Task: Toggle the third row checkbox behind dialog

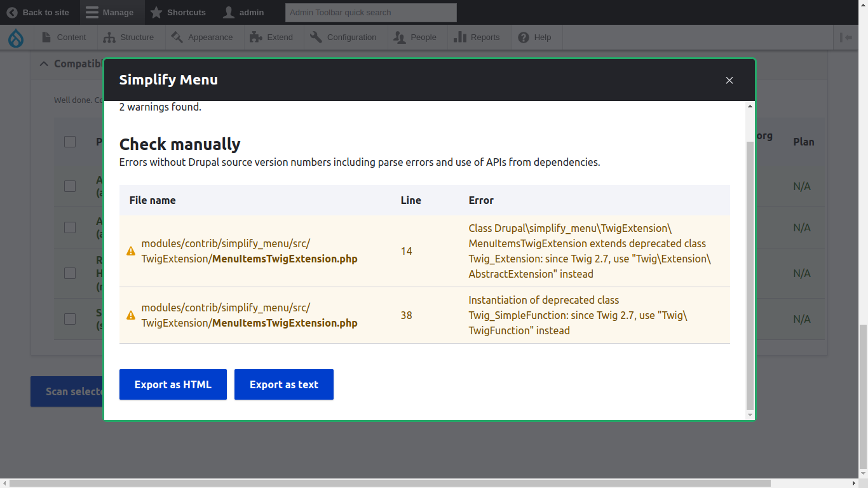Action: pyautogui.click(x=70, y=273)
